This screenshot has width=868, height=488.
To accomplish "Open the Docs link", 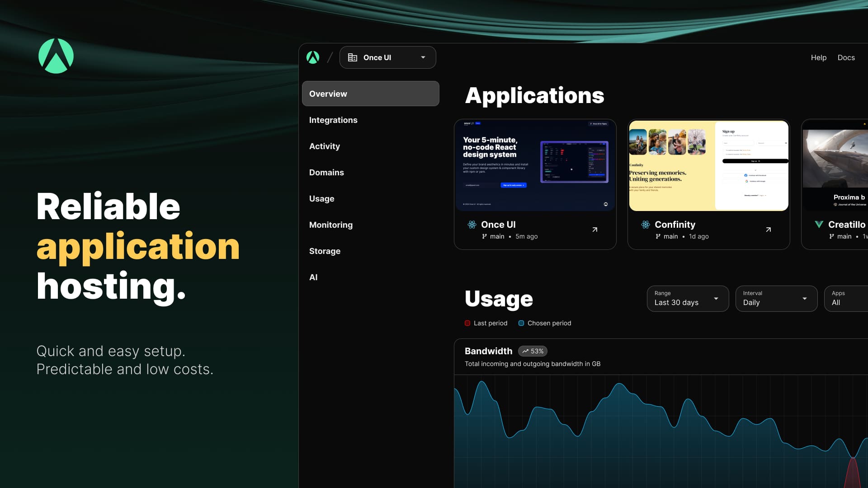I will [846, 57].
